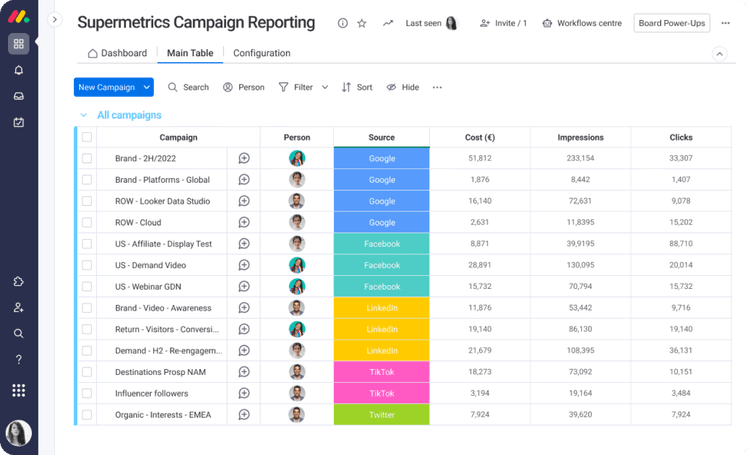Click invite members icon in sidebar

click(x=19, y=308)
